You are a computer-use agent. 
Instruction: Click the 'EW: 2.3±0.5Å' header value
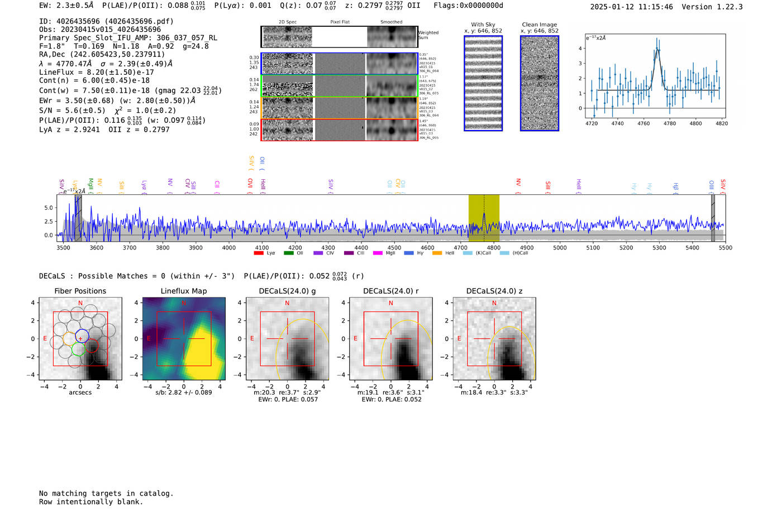66,6
